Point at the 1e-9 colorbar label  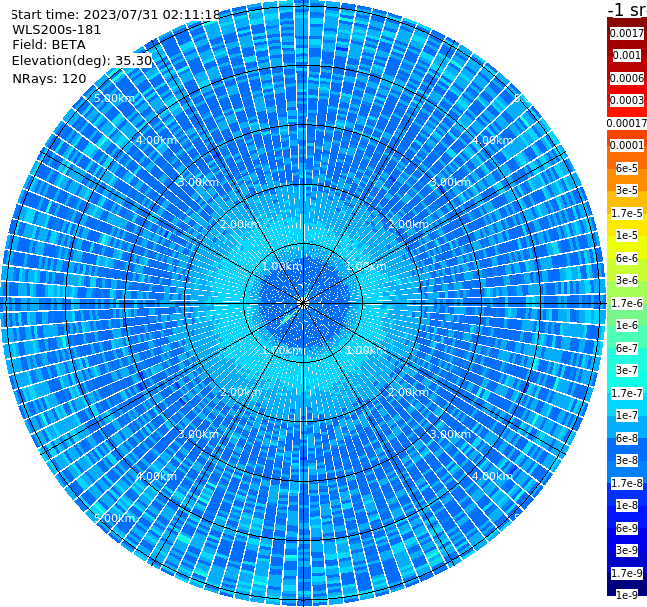click(627, 595)
